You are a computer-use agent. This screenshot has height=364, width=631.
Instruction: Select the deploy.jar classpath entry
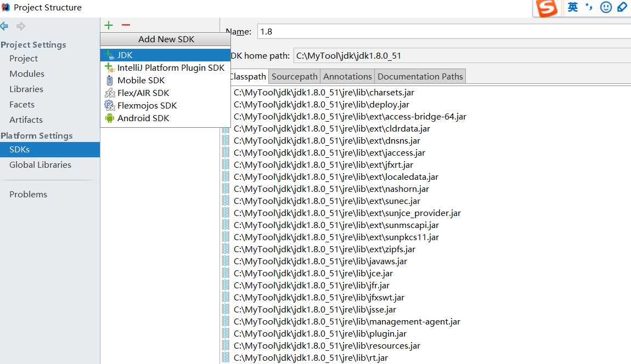point(321,105)
